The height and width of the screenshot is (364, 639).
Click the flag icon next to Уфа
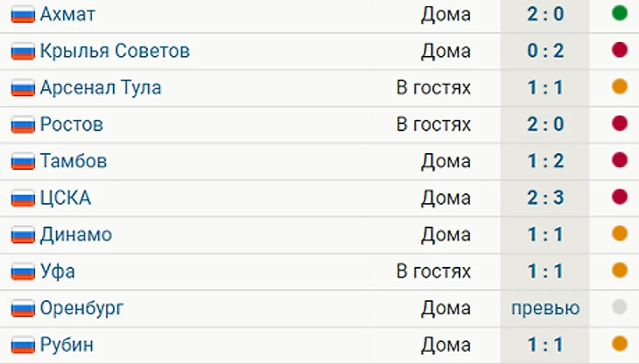pyautogui.click(x=23, y=272)
